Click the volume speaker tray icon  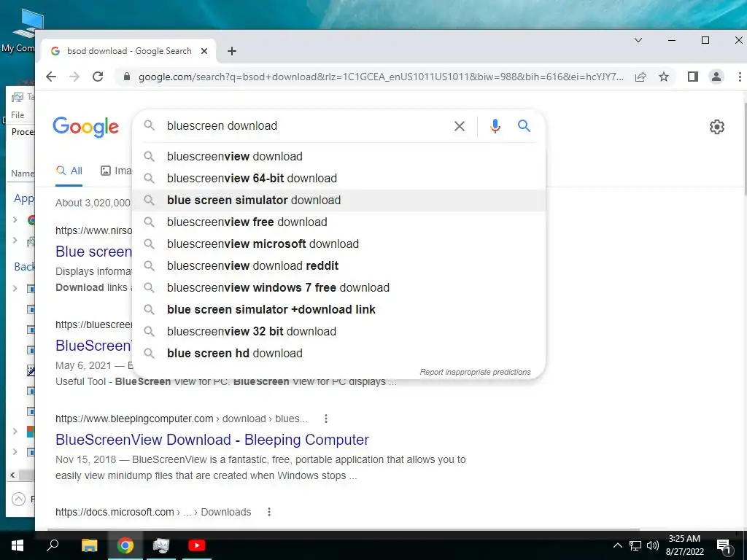coord(653,545)
